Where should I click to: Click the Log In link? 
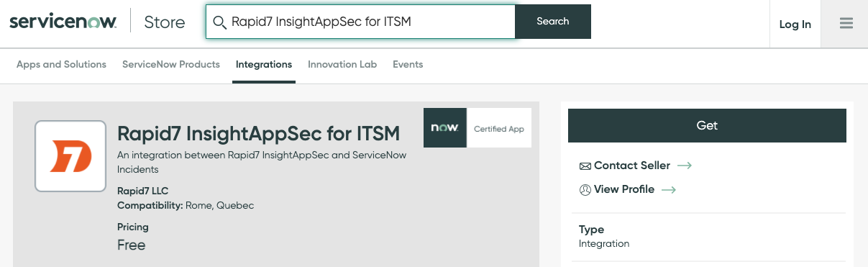point(795,24)
